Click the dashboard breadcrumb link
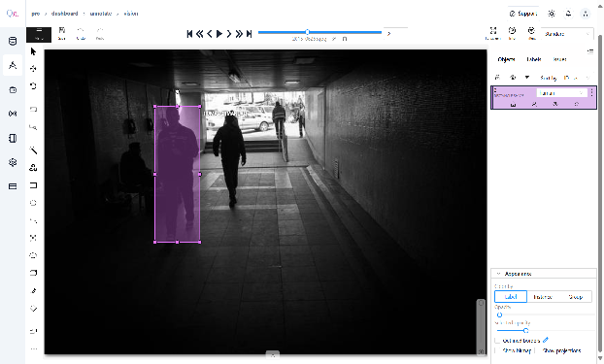 tap(65, 14)
